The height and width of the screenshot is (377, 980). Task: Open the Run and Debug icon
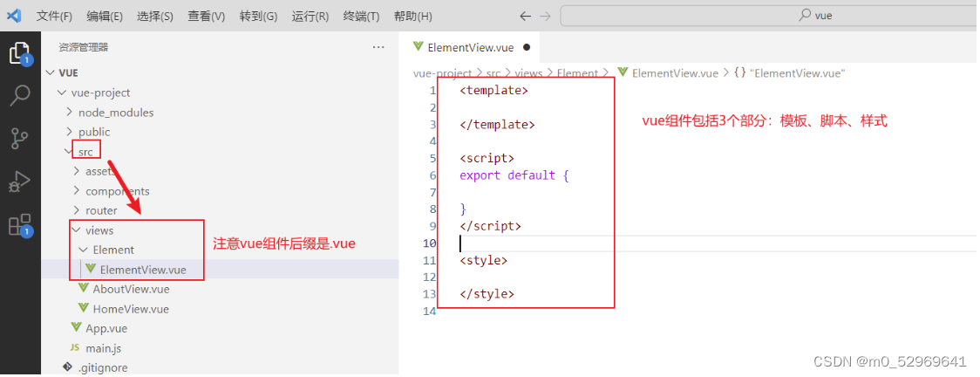pos(20,182)
